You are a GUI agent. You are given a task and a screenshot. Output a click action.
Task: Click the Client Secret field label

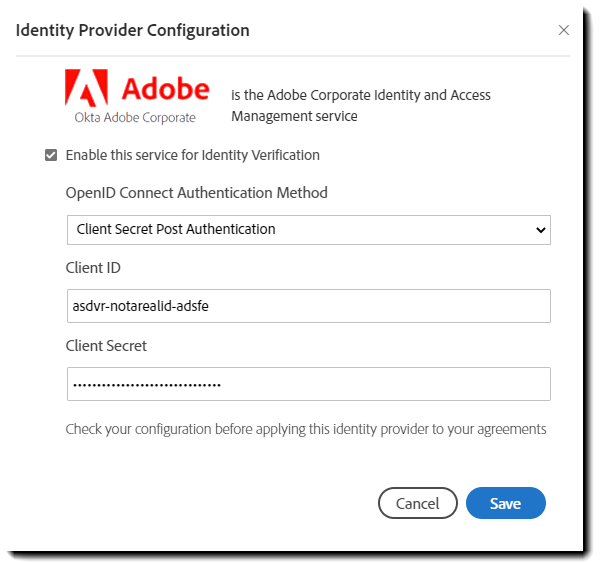point(106,346)
